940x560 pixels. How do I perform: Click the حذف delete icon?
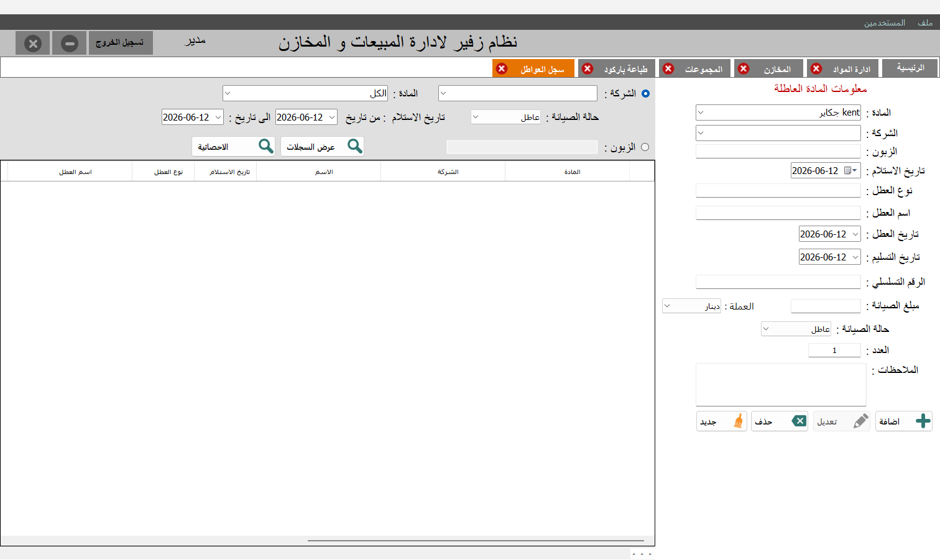(799, 421)
